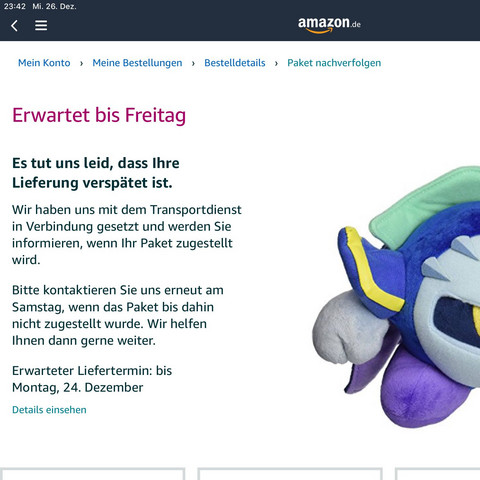
Task: Open the Meta Knight plush product image
Action: point(396,297)
